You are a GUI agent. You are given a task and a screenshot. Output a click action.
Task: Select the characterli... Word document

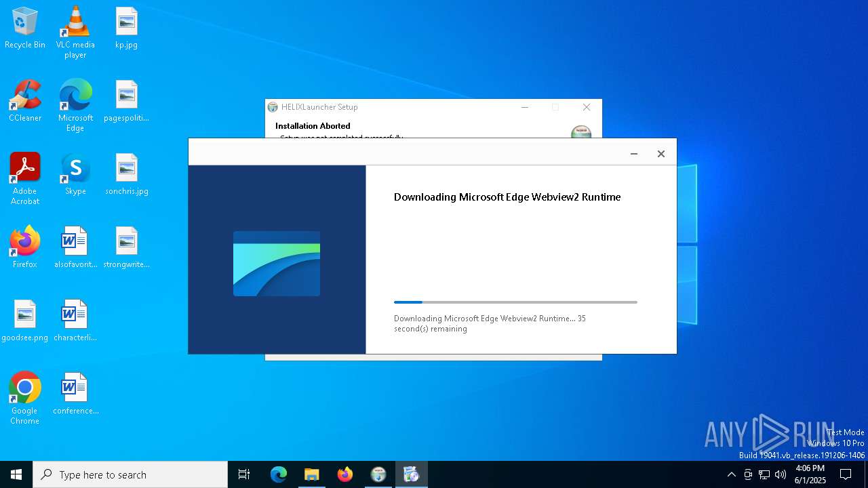click(75, 321)
